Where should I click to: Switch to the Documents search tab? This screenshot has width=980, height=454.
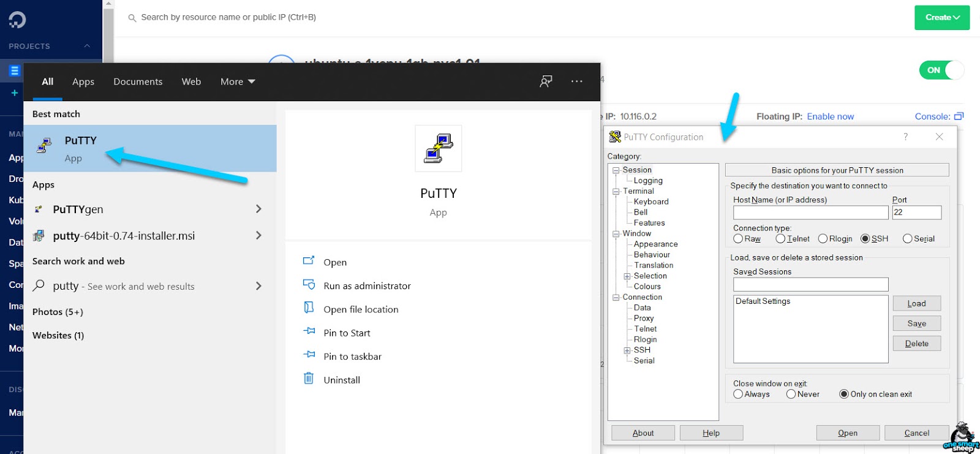pyautogui.click(x=138, y=81)
